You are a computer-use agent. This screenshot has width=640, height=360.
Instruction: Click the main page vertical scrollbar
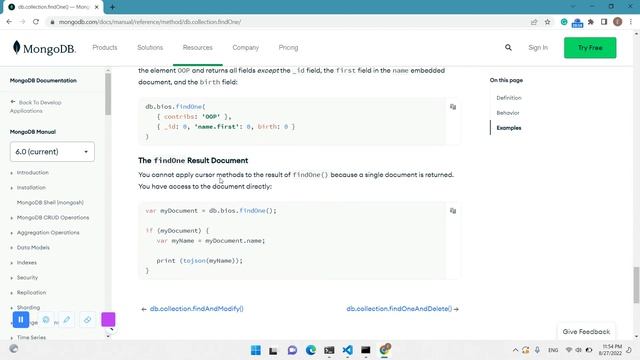pos(636,285)
